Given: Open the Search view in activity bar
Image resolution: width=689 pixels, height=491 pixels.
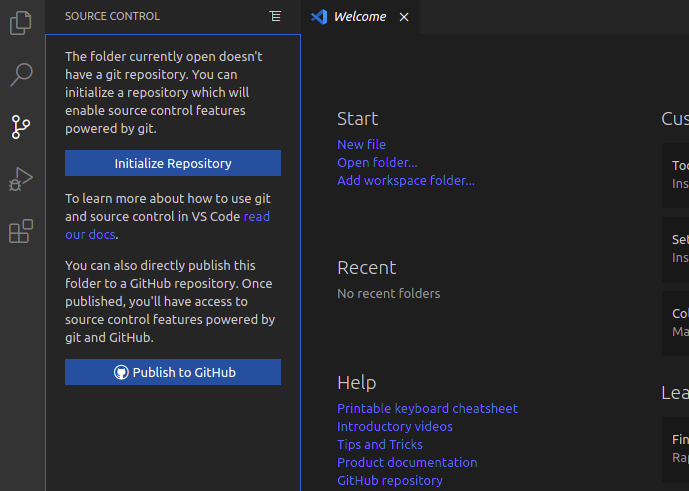Looking at the screenshot, I should pyautogui.click(x=21, y=74).
